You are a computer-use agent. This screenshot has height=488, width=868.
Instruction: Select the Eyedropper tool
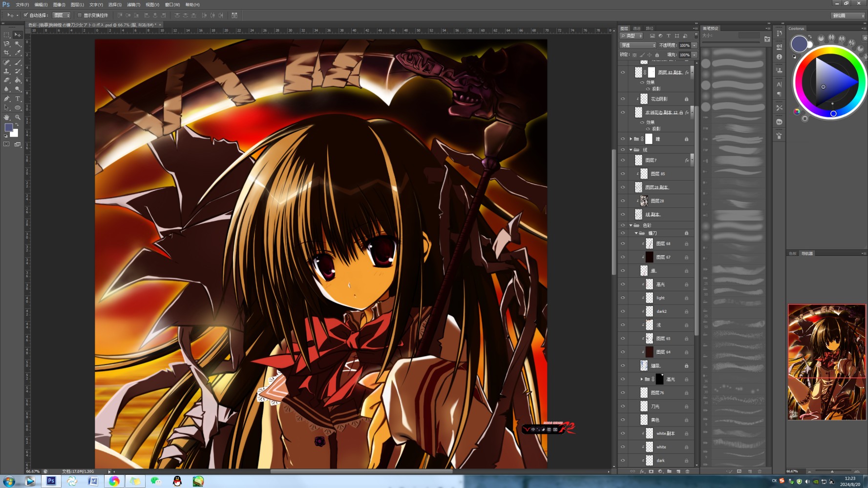point(18,53)
